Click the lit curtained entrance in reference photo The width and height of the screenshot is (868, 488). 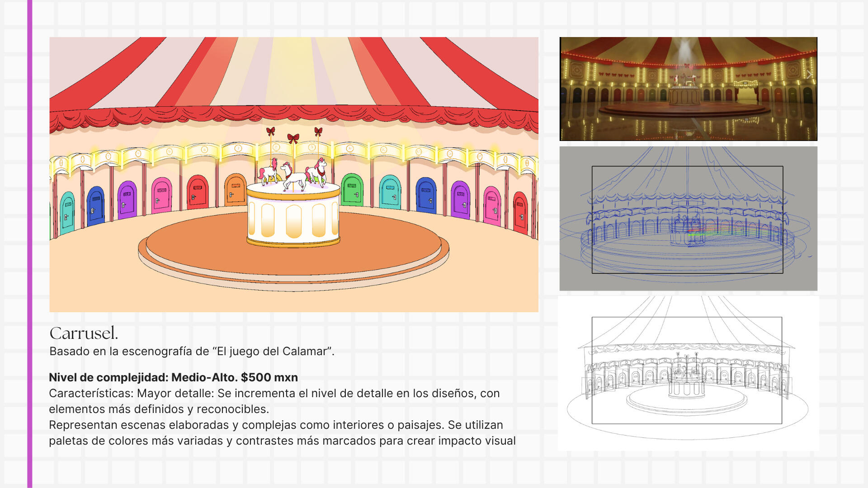[x=746, y=92]
